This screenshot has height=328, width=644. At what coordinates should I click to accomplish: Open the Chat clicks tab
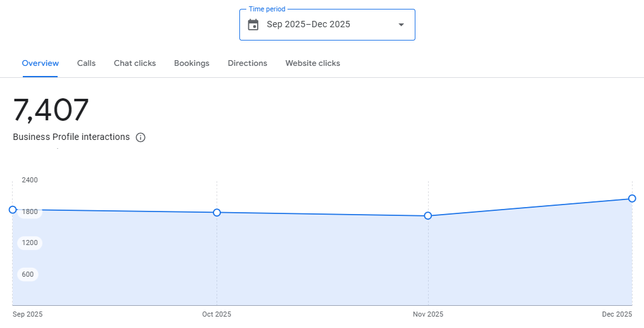tap(135, 63)
